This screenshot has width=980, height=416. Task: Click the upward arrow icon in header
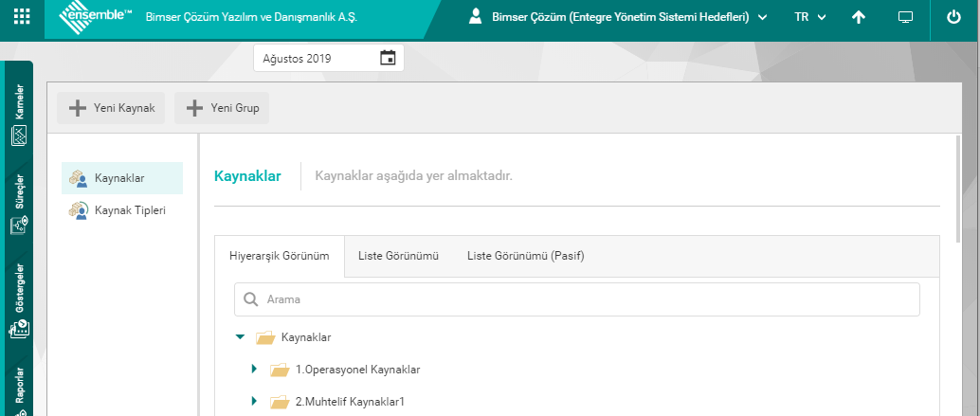859,17
